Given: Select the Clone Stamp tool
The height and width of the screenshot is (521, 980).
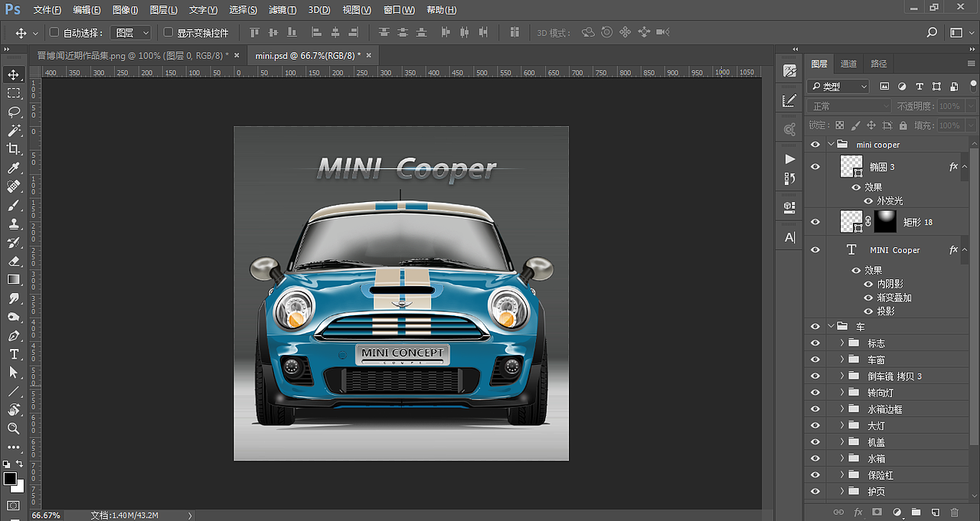Looking at the screenshot, I should (x=14, y=224).
